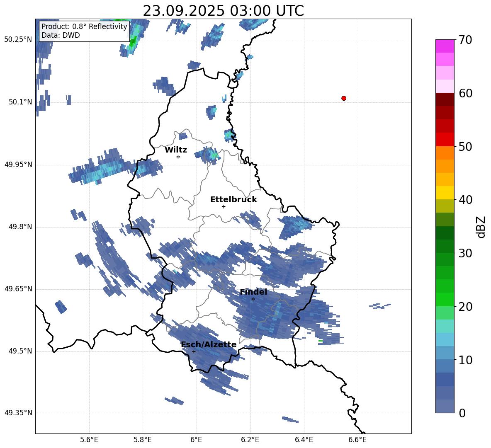Click the Findel location label
The image size is (491, 448).
pyautogui.click(x=253, y=292)
